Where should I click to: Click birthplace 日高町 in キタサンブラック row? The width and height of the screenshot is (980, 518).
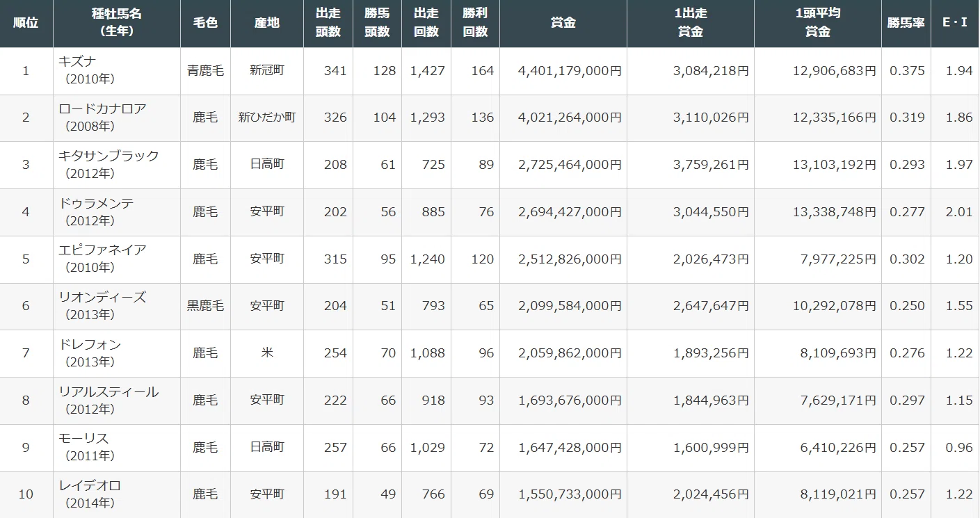tap(267, 165)
